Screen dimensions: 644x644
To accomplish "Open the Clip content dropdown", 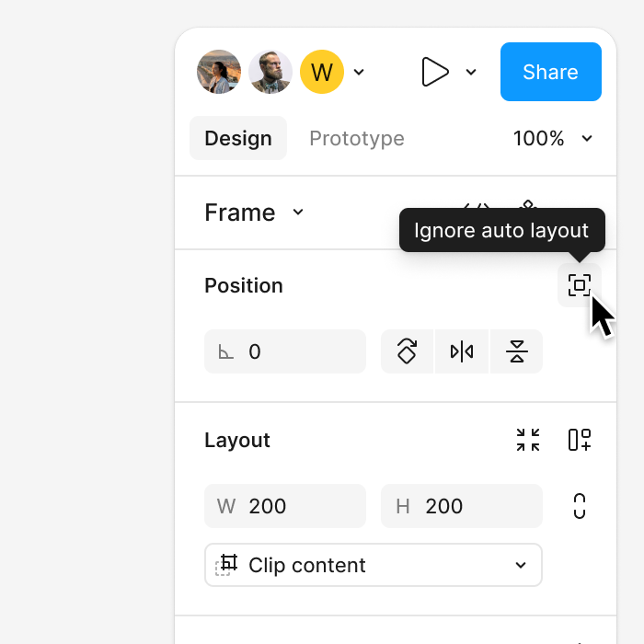I will [x=374, y=565].
